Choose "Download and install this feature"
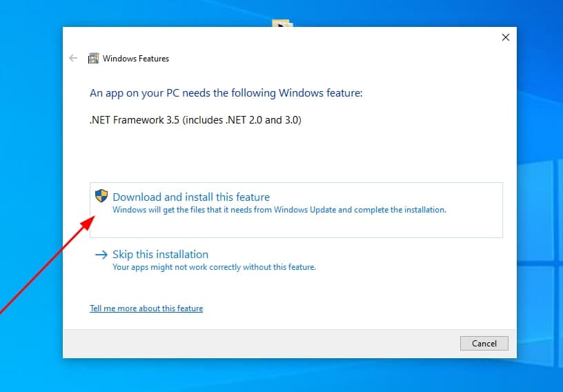 (191, 197)
